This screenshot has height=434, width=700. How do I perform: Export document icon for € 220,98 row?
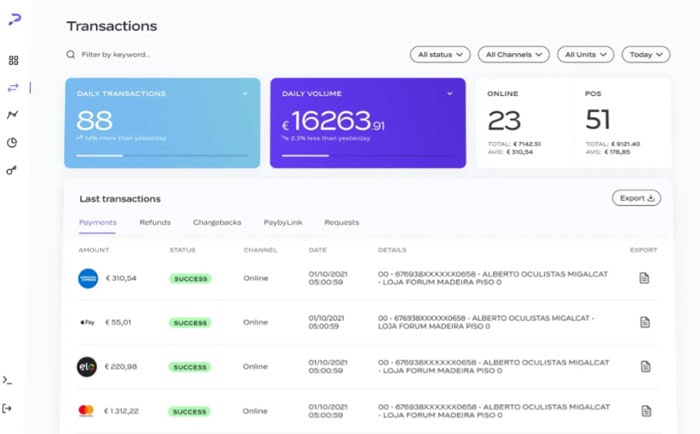(646, 367)
